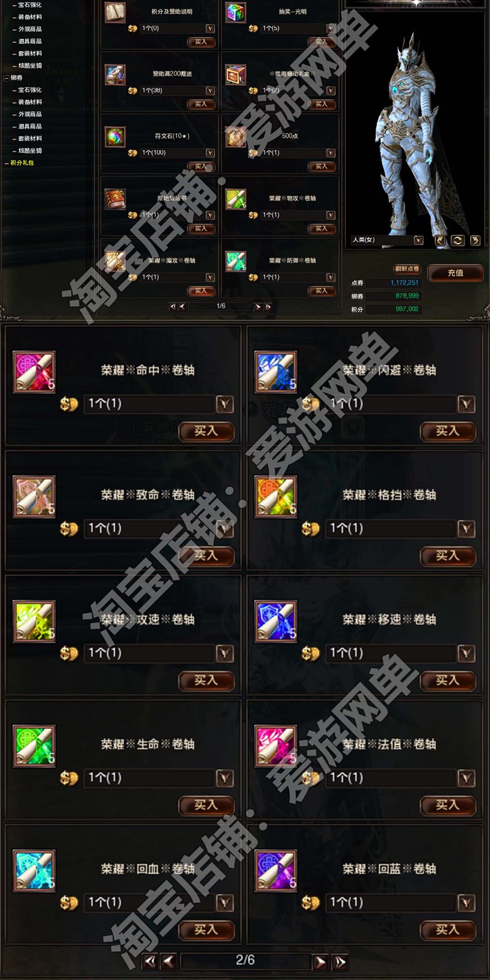Select 积分礼包 in the sidebar
This screenshot has width=490, height=980.
(x=22, y=163)
